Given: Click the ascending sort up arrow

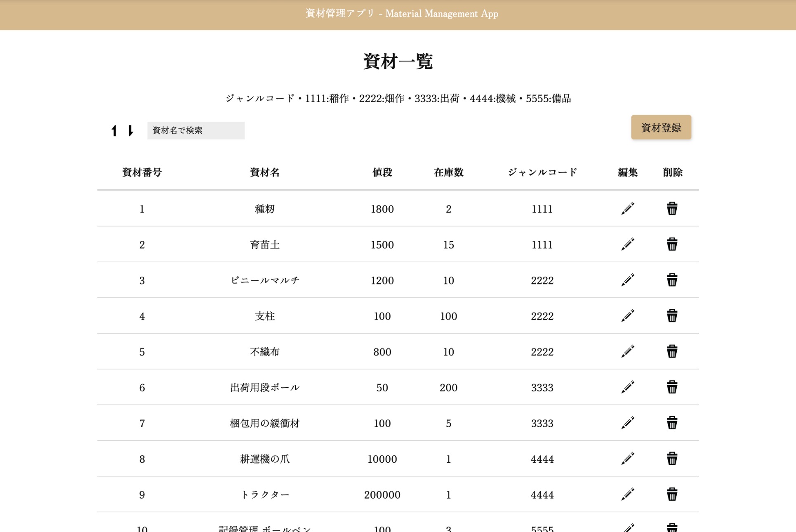Looking at the screenshot, I should (x=114, y=131).
